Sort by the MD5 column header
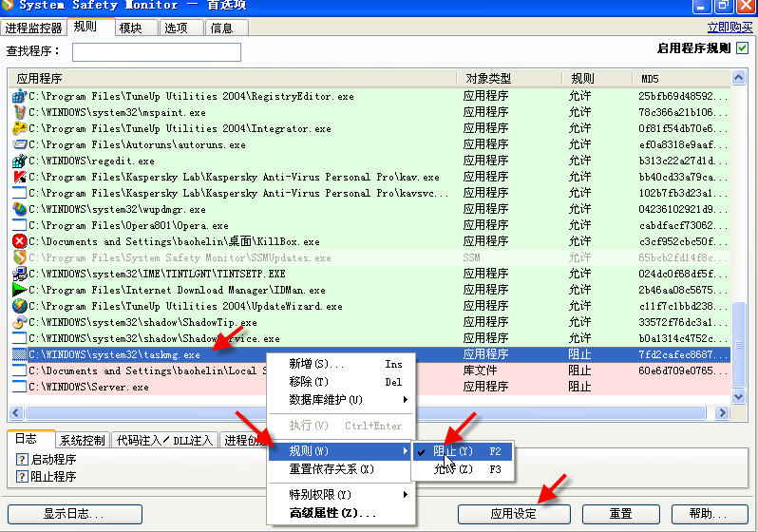Image resolution: width=758 pixels, height=532 pixels. 682,78
